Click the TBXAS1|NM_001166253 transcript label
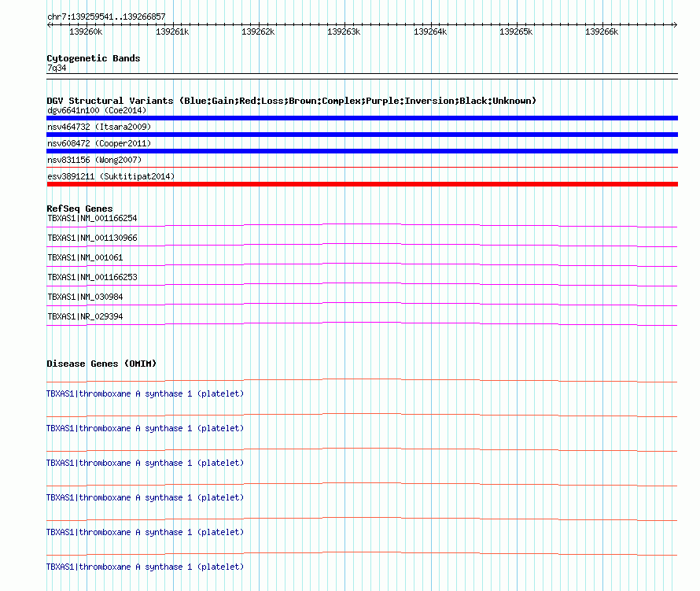Image resolution: width=700 pixels, height=591 pixels. click(92, 278)
